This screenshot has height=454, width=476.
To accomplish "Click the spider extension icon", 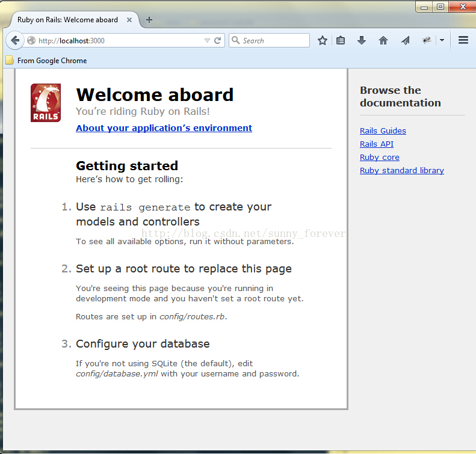I will 427,40.
